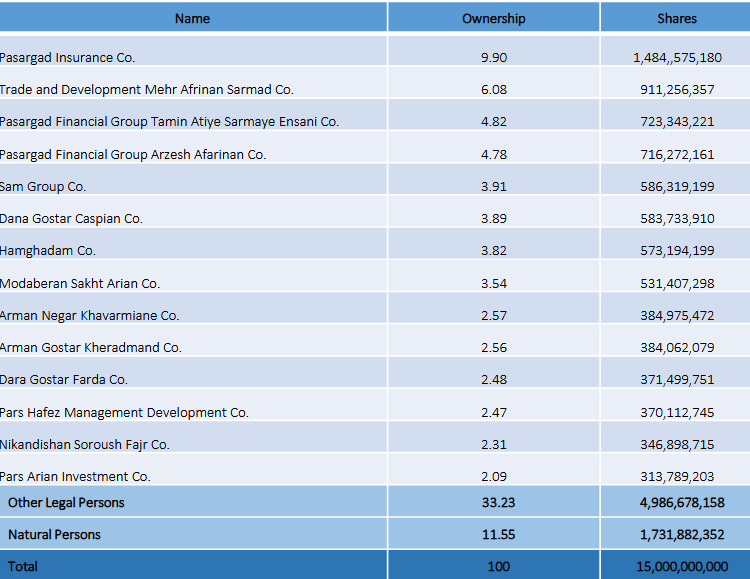Click the Ownership column header

493,18
